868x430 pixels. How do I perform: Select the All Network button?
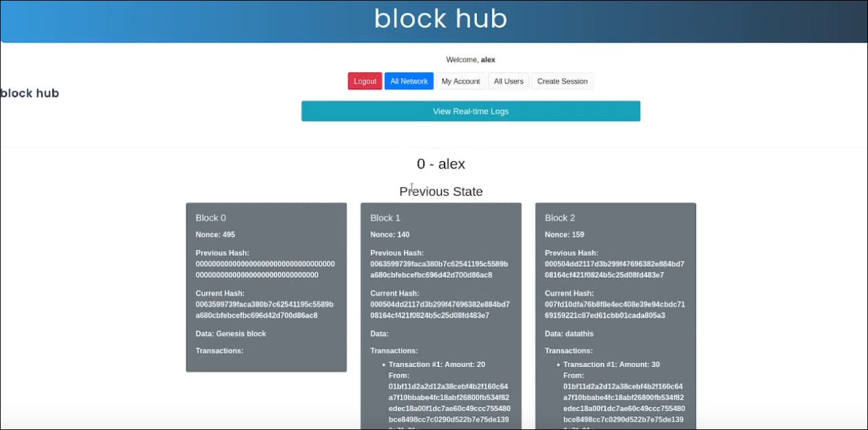coord(409,81)
